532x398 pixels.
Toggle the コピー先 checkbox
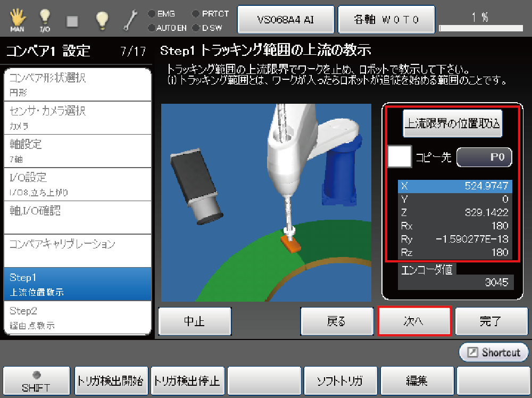[400, 157]
